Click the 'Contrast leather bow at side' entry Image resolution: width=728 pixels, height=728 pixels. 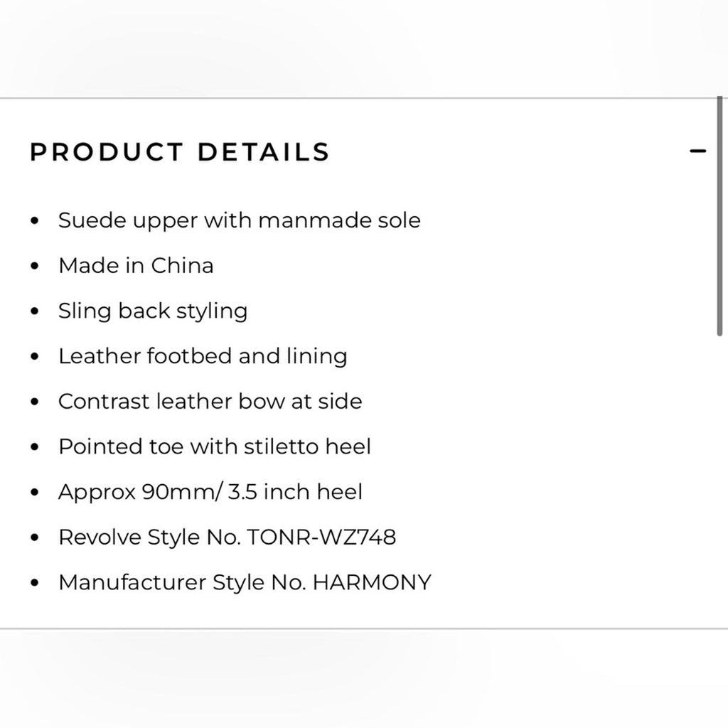(x=211, y=402)
